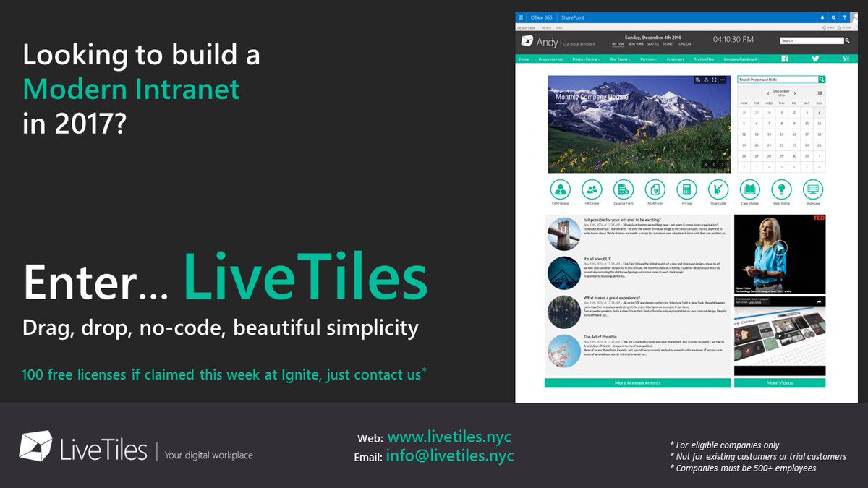Open 'The Art of Possible' article

[600, 337]
